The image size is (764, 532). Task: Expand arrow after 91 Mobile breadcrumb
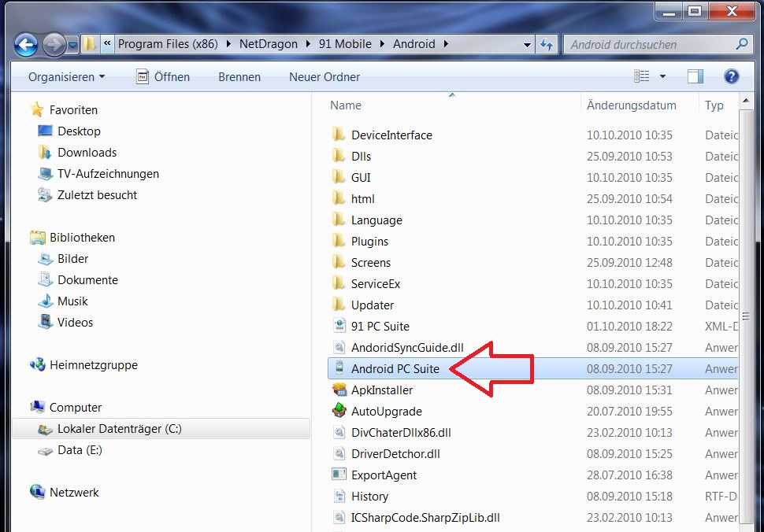383,44
